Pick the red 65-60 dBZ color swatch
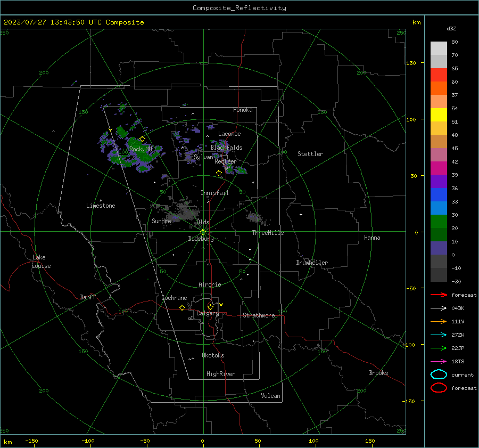Screen dimensions: 479x448 point(439,75)
